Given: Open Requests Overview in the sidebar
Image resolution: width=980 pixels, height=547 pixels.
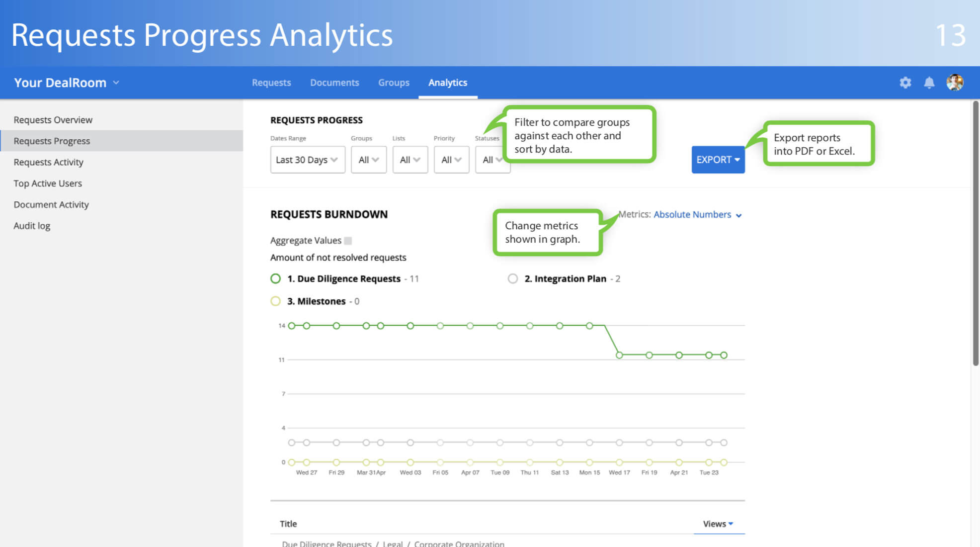Looking at the screenshot, I should pyautogui.click(x=121, y=120).
